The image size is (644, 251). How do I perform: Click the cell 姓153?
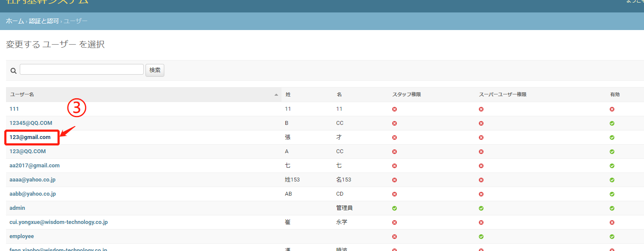tap(292, 180)
